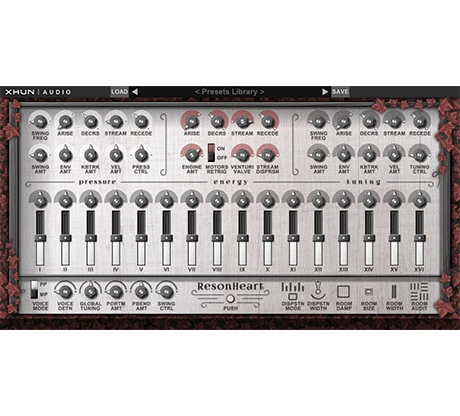460x416 pixels.
Task: Click the ROOM WIDTH bars icon
Action: point(394,292)
